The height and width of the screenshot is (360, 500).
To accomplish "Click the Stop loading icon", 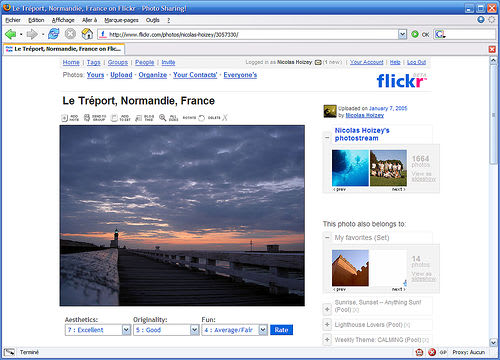I will (x=70, y=34).
